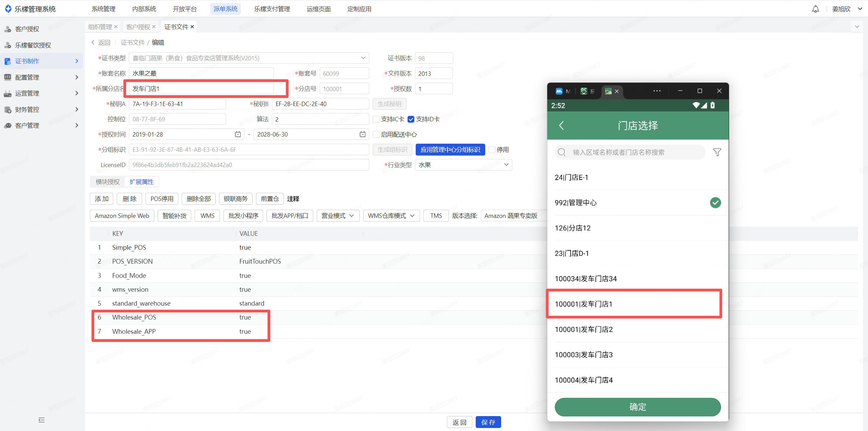Click the 配置管理 sidebar icon

8,77
